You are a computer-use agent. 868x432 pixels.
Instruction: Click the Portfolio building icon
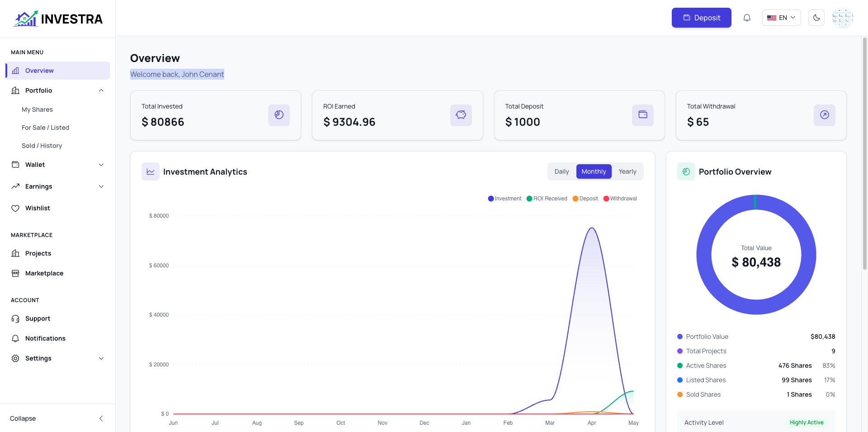(15, 90)
